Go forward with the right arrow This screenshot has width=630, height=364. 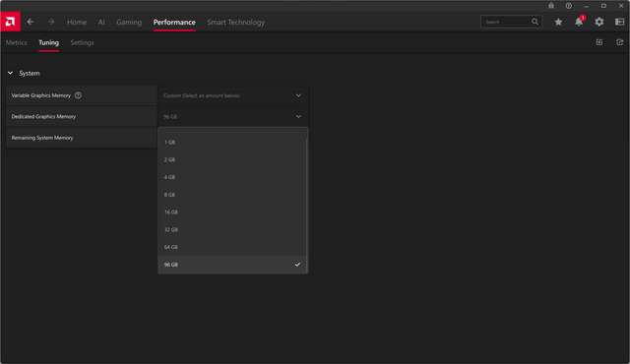tap(51, 22)
